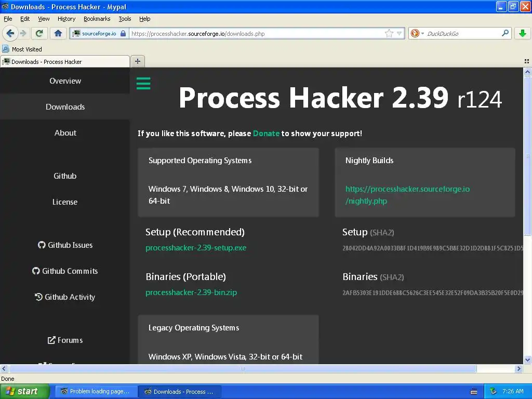Click the 7:26 AM system clock
The image size is (532, 399).
513,391
